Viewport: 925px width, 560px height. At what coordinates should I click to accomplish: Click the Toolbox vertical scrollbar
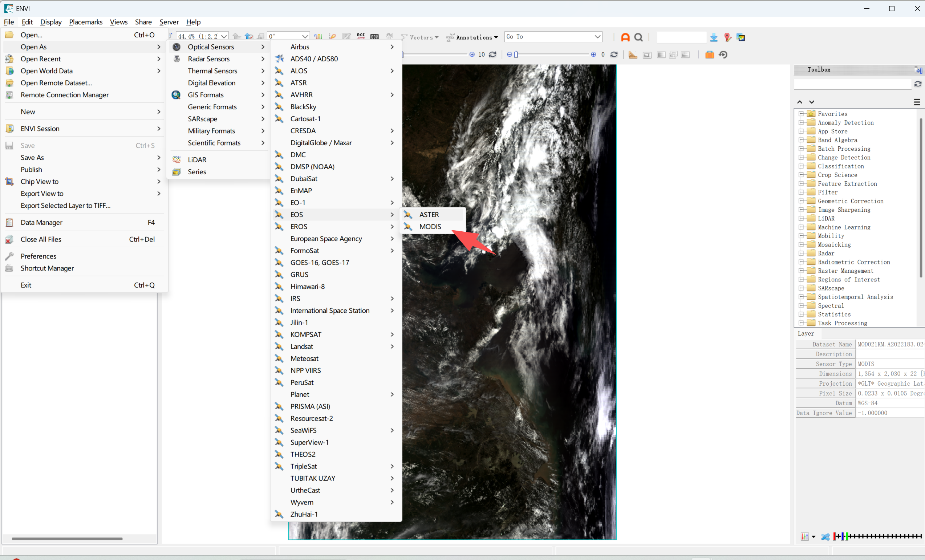point(921,198)
